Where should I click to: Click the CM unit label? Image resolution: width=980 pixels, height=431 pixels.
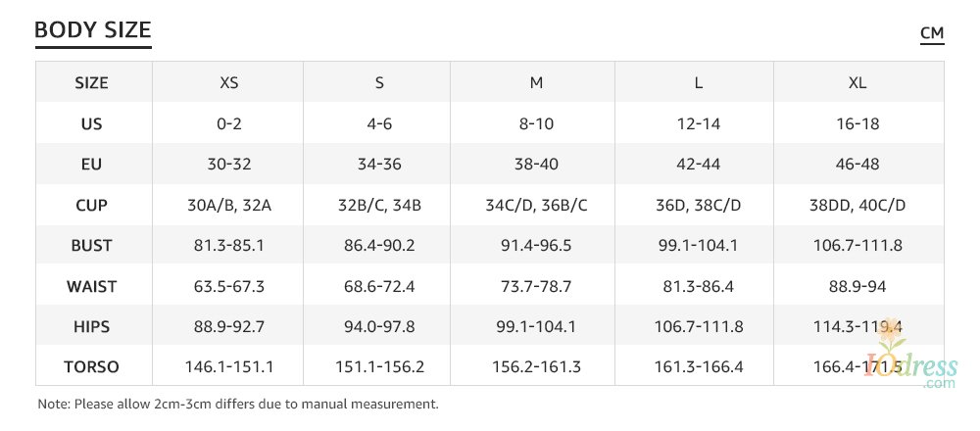pyautogui.click(x=932, y=34)
